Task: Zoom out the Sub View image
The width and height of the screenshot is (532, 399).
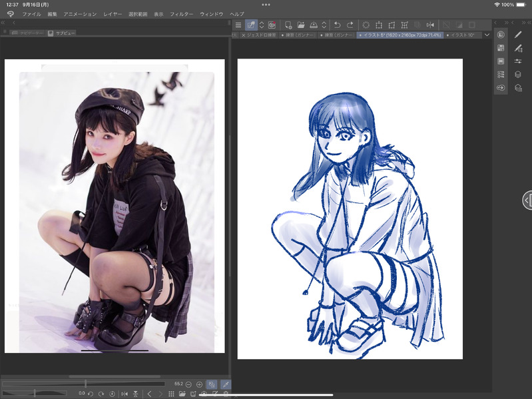Action: click(x=188, y=384)
